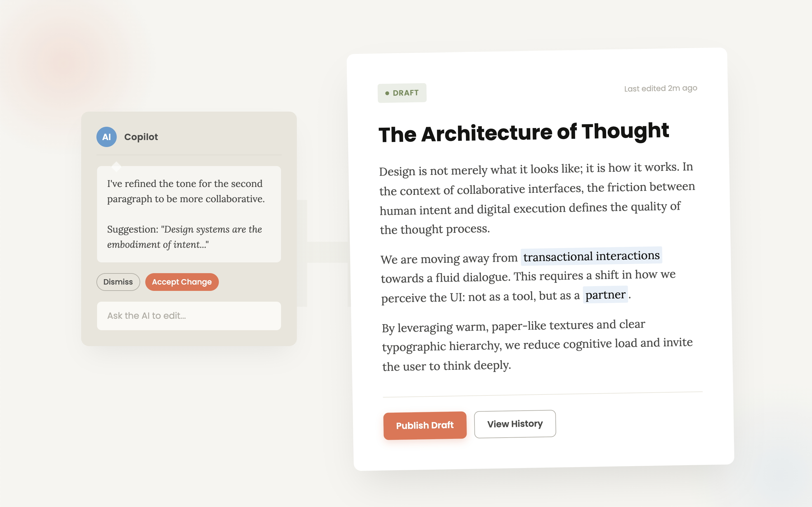Image resolution: width=812 pixels, height=507 pixels.
Task: Click the speech bubble pointer diamond
Action: (116, 166)
